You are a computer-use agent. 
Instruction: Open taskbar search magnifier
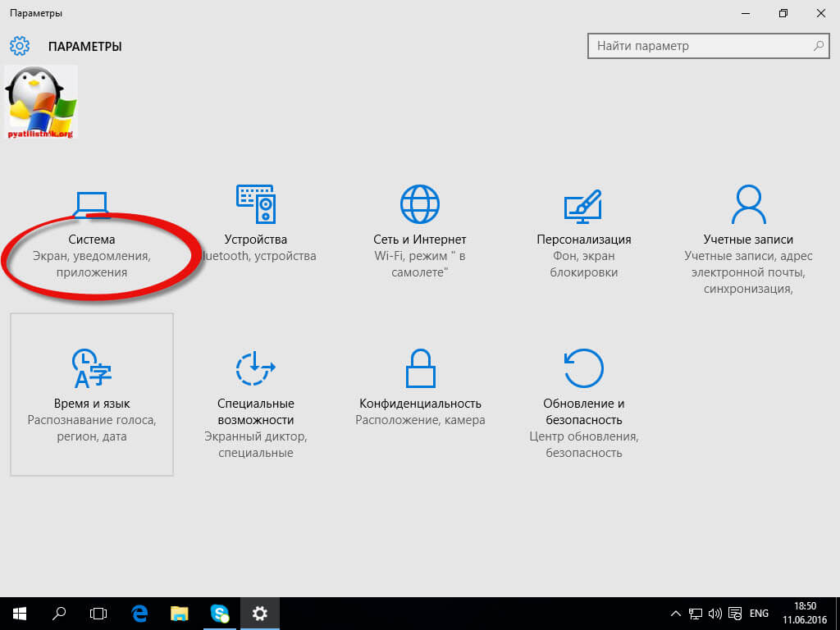(59, 613)
